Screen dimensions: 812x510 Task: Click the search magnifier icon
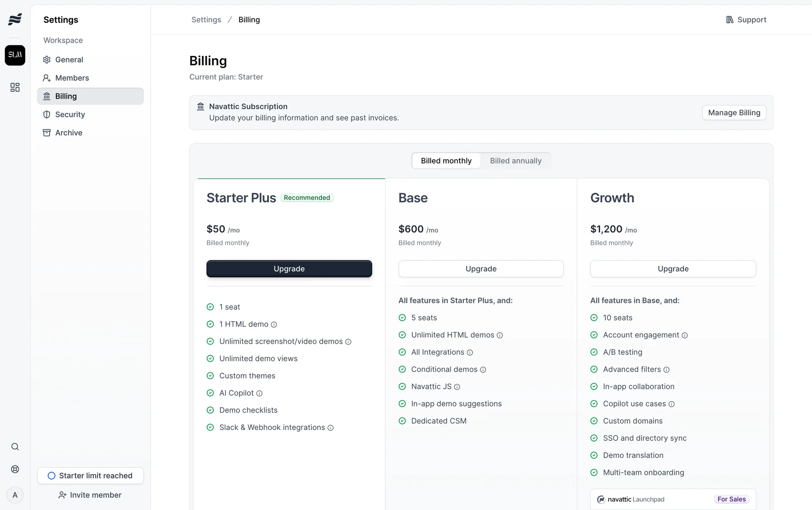[15, 447]
